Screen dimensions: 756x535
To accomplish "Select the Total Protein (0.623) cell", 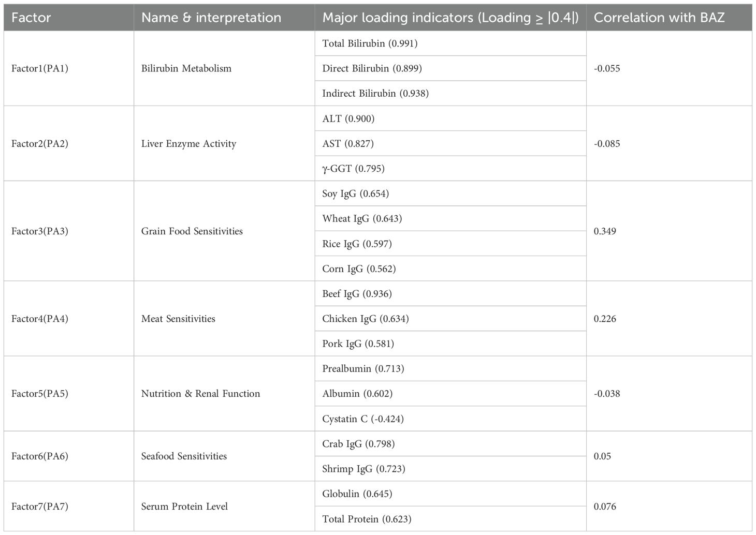I will [367, 519].
